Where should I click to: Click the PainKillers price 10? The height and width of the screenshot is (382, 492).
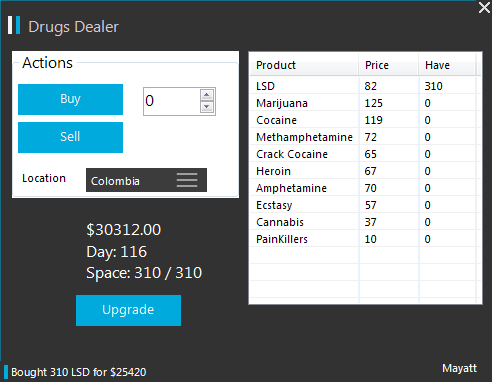370,239
